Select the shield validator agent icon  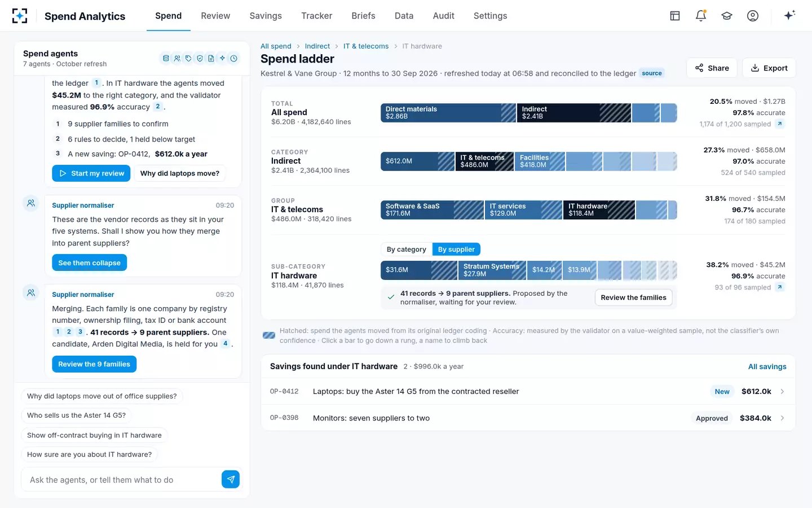200,58
